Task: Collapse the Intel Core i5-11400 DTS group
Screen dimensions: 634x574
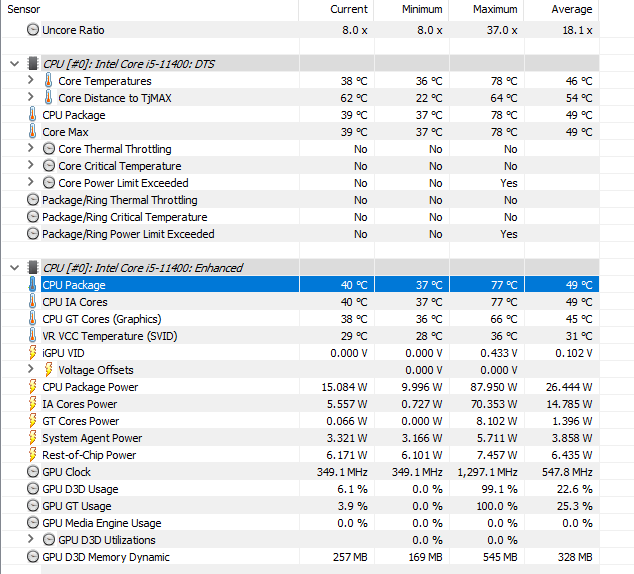Action: [14, 64]
